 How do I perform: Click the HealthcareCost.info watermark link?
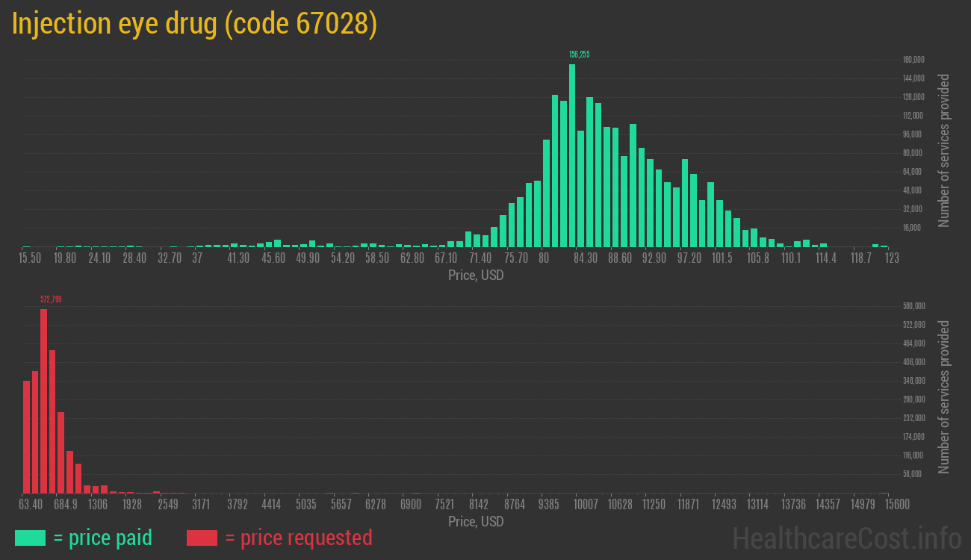click(x=846, y=538)
